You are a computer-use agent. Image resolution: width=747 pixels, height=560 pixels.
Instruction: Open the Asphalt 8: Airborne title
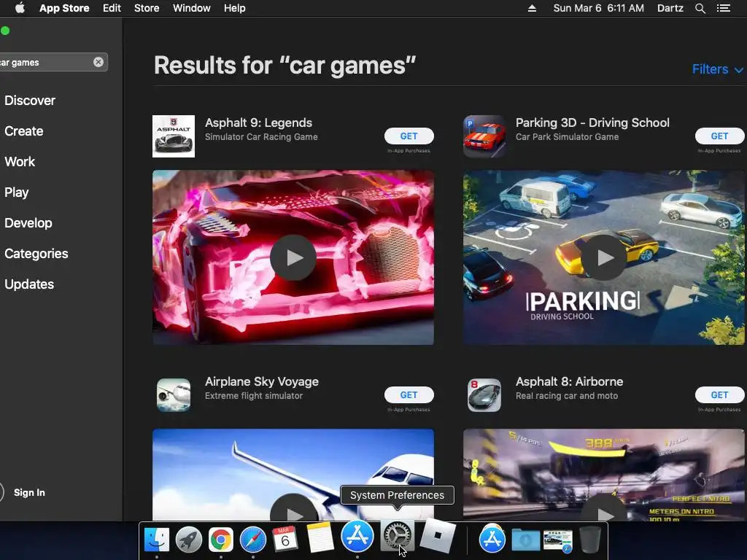pos(569,382)
